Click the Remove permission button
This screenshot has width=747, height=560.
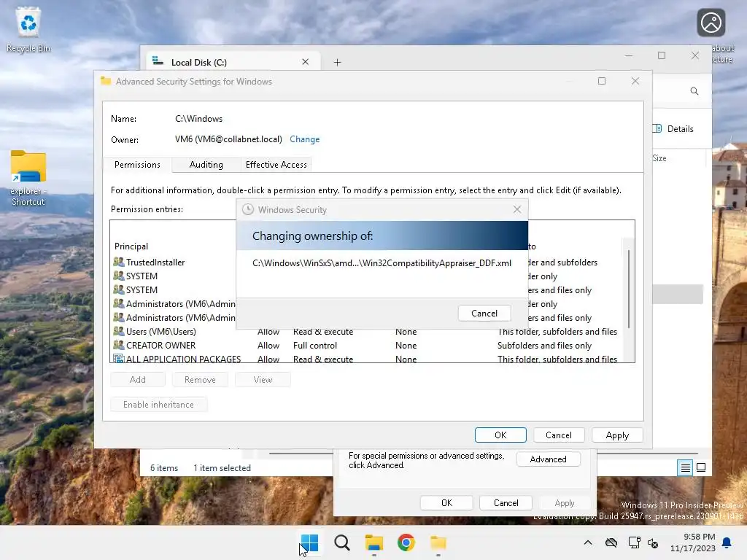point(200,379)
